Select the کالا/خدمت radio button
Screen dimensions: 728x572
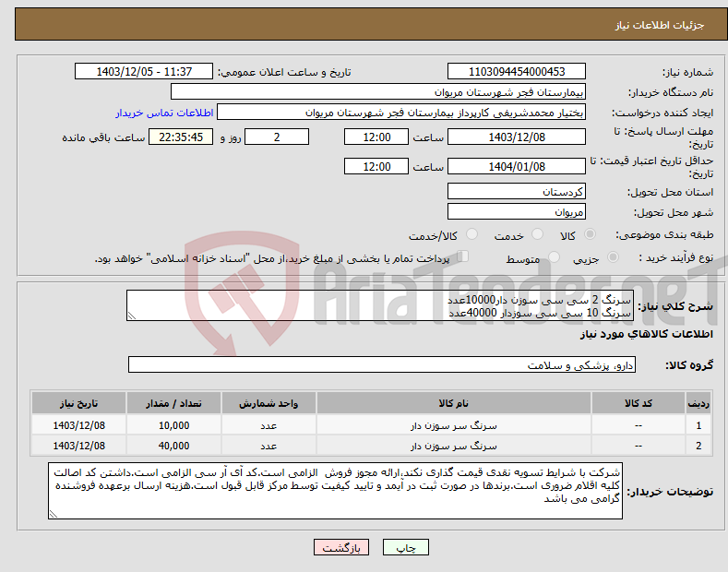click(x=471, y=234)
